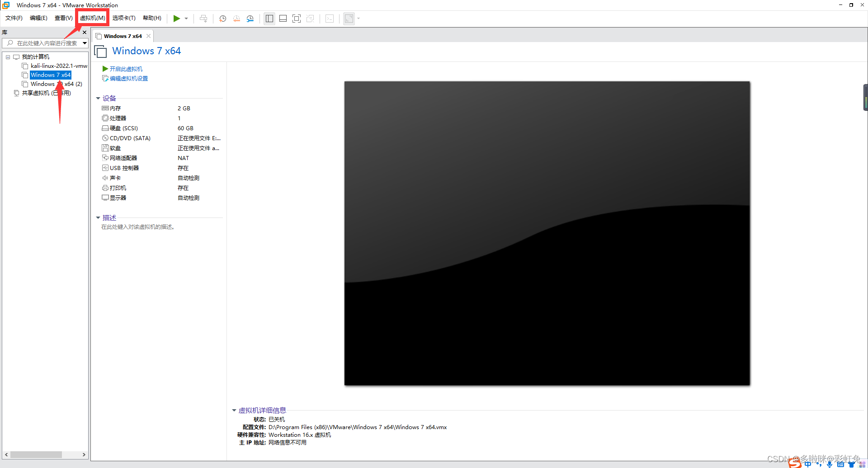Image resolution: width=868 pixels, height=468 pixels.
Task: Click the USB 控制器 device icon
Action: point(105,168)
